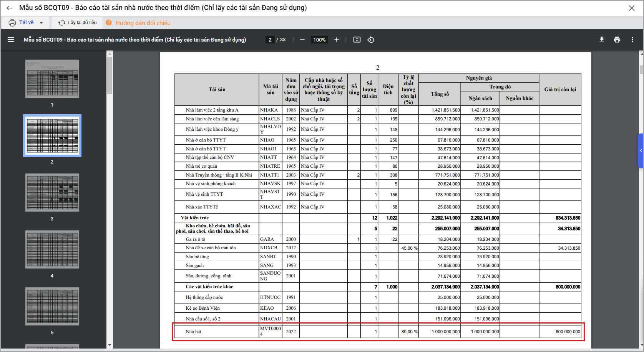Toggle the PDF sidebar hamburger menu
Screen dimensions: 644x352
pos(11,40)
